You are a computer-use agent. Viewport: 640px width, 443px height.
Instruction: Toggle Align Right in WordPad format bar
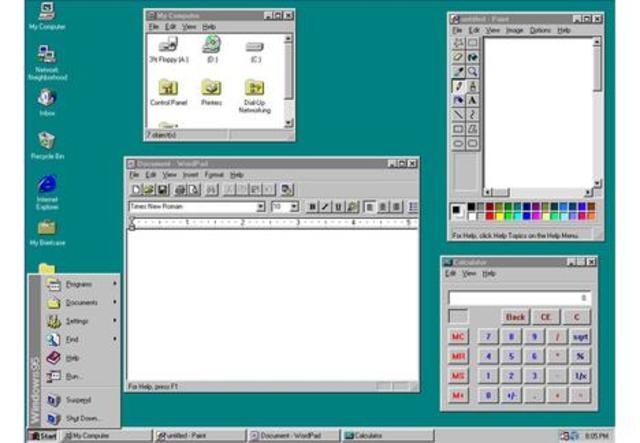point(396,207)
